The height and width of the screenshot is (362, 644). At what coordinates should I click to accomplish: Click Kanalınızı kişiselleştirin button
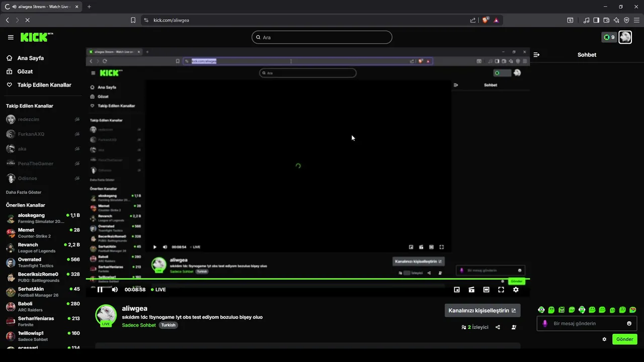[482, 310]
